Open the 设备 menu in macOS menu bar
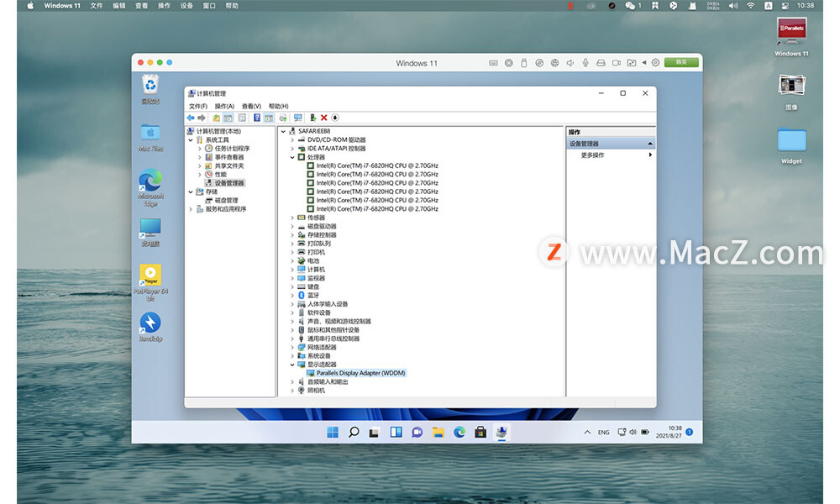The width and height of the screenshot is (840, 504). [x=186, y=5]
